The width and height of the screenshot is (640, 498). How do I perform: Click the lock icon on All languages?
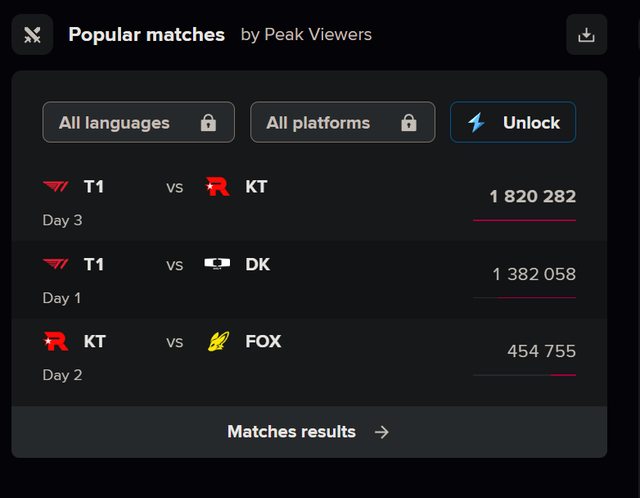[208, 123]
